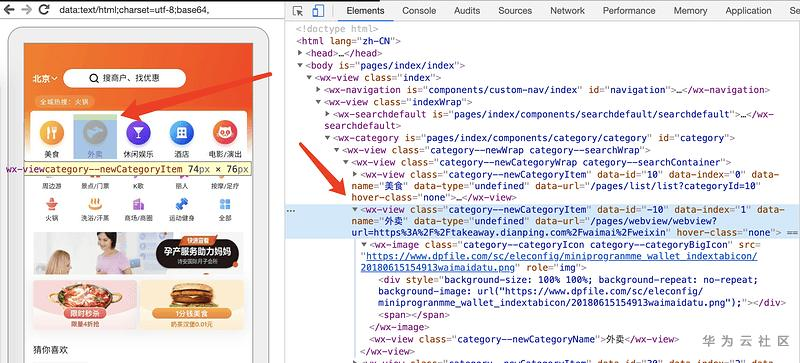
Task: Select the category--newCategoryName 外卖 line
Action: (x=524, y=339)
